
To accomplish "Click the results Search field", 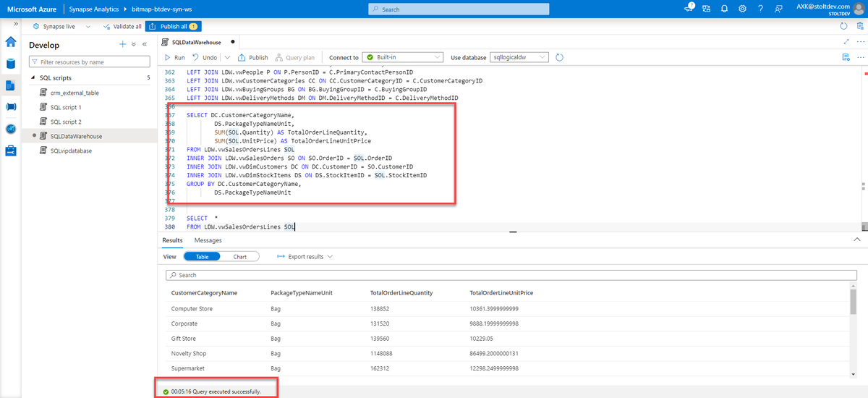I will 511,275.
